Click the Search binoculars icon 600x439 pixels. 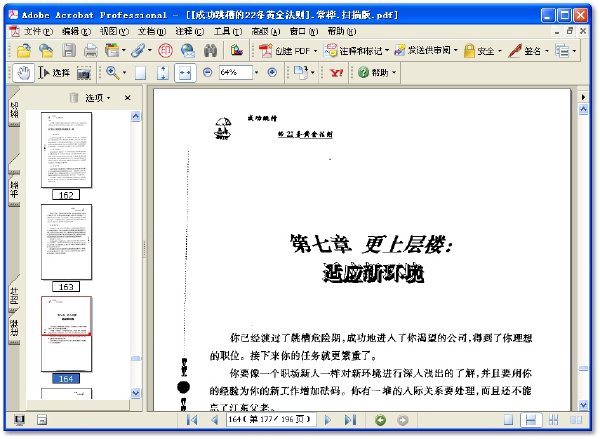click(x=210, y=51)
